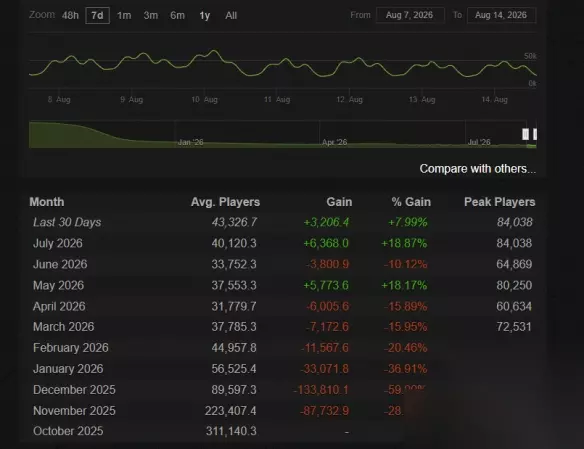
Task: Click the To date field
Action: click(x=501, y=15)
